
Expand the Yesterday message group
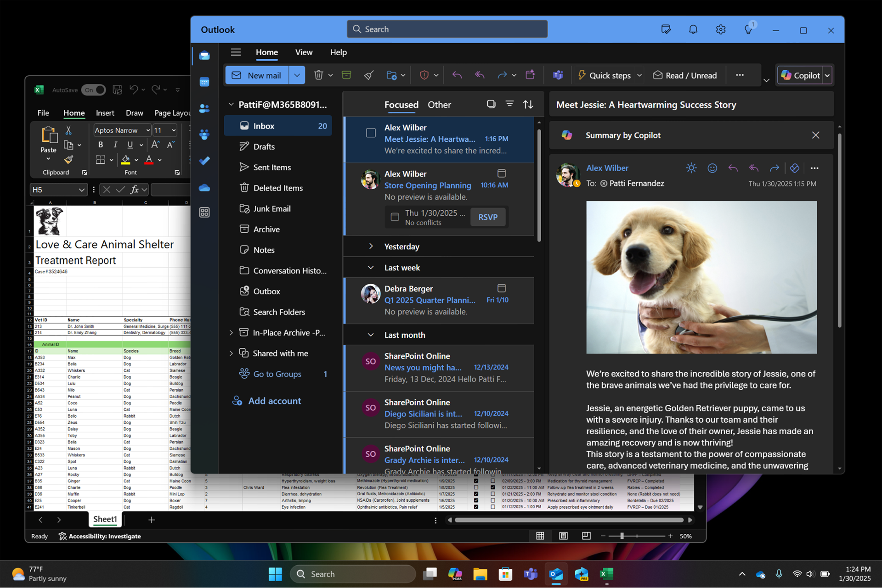click(x=371, y=246)
